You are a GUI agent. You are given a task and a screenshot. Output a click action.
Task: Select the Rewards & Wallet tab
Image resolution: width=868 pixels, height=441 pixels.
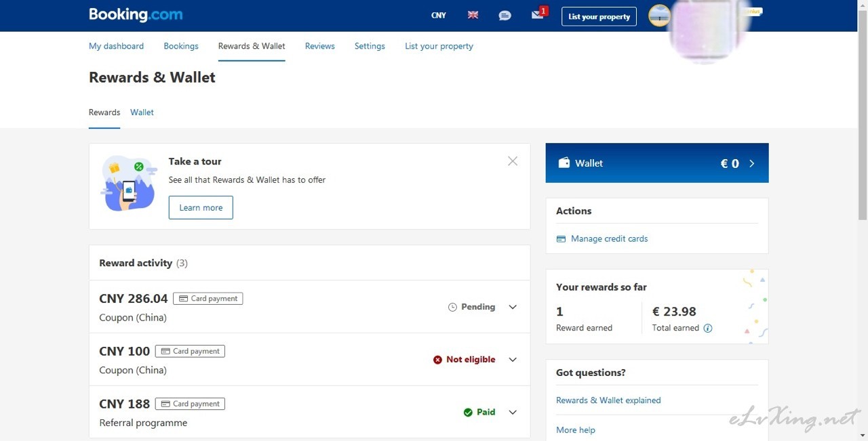(252, 46)
